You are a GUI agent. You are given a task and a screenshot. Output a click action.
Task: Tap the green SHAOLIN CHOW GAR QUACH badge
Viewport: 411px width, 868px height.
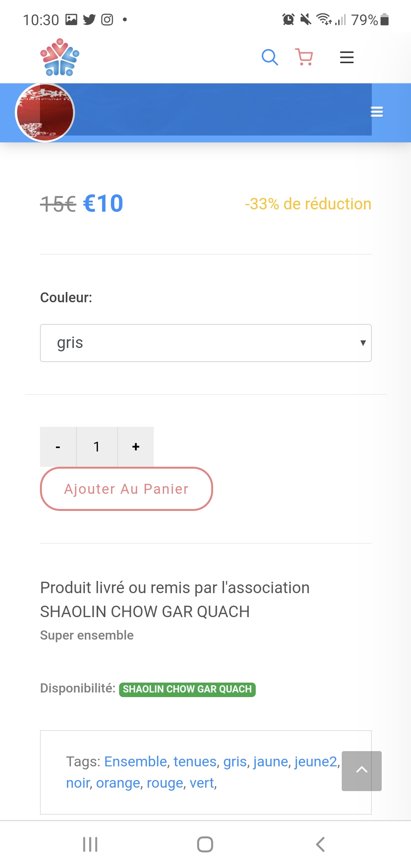pos(187,689)
